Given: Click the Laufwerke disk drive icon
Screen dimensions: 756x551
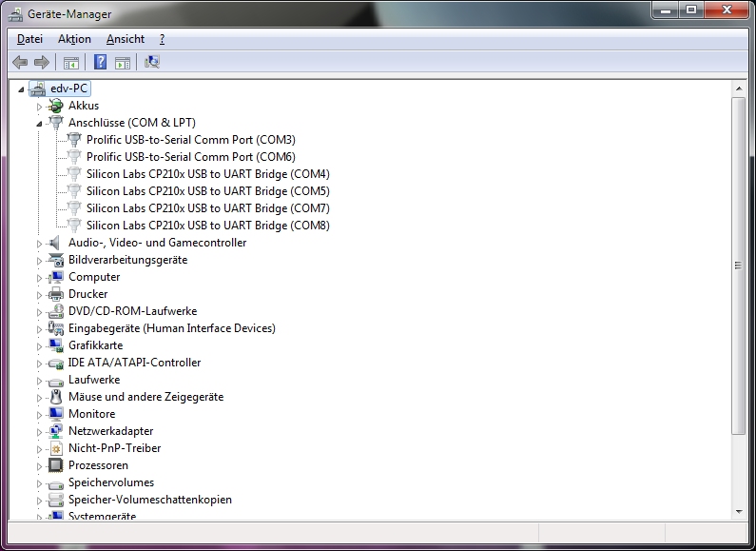Looking at the screenshot, I should pos(56,381).
